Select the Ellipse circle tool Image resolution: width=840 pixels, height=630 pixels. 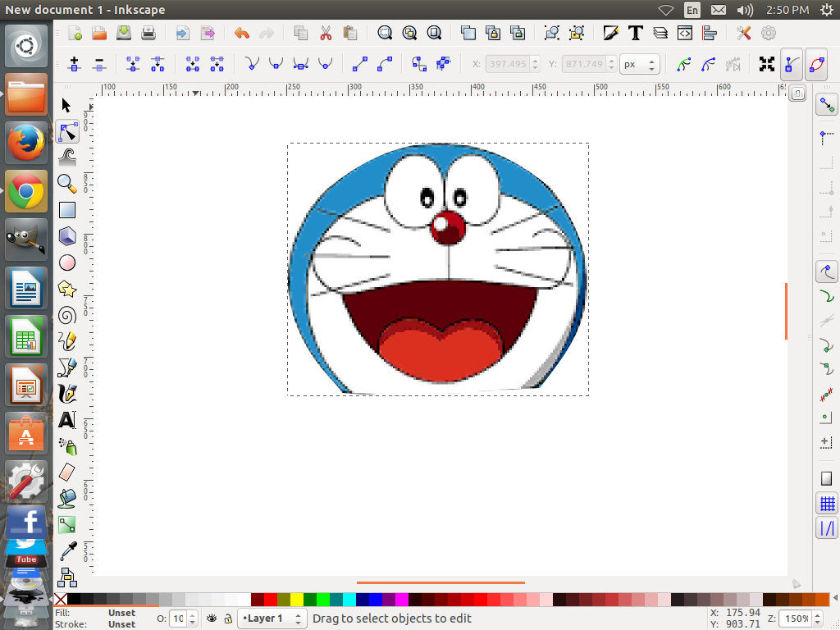coord(67,262)
